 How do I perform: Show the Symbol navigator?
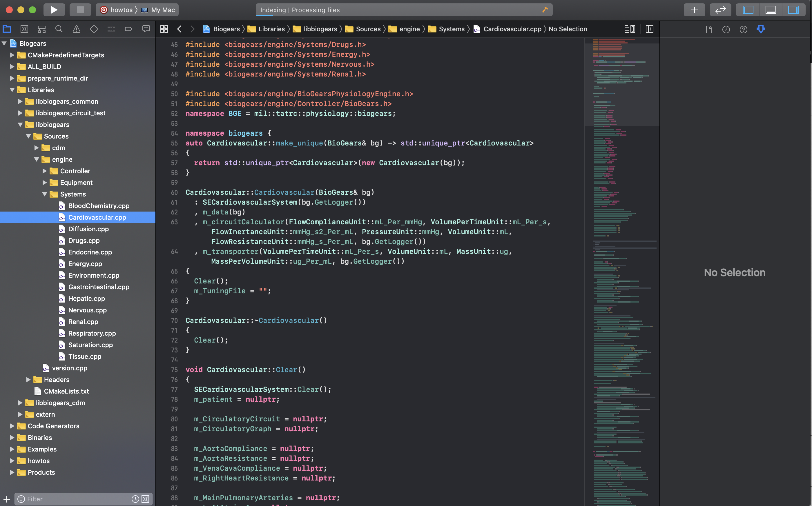click(x=41, y=29)
